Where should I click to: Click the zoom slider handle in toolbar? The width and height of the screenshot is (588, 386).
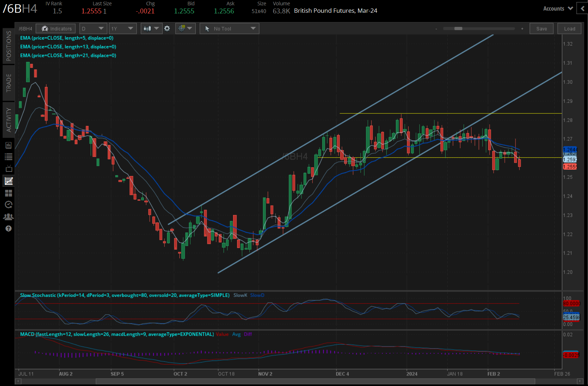[458, 29]
